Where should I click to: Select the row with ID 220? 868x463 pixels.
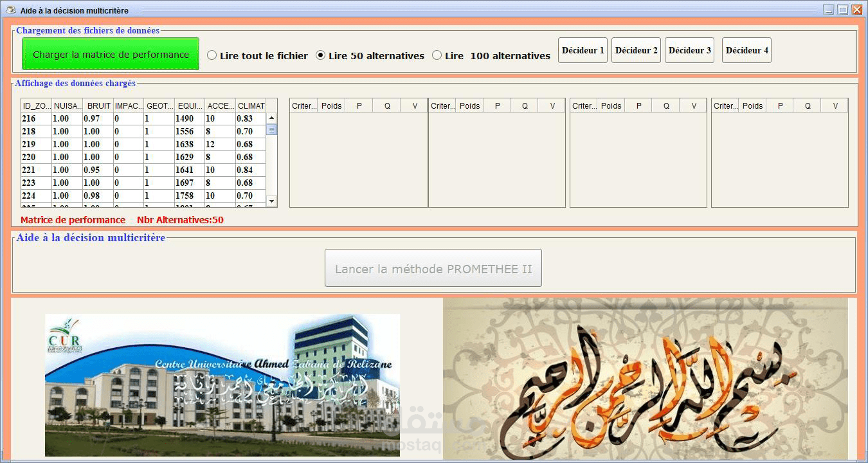click(143, 157)
